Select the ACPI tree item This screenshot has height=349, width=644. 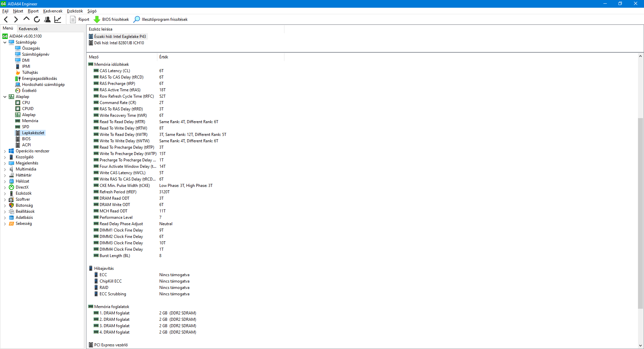click(x=26, y=145)
